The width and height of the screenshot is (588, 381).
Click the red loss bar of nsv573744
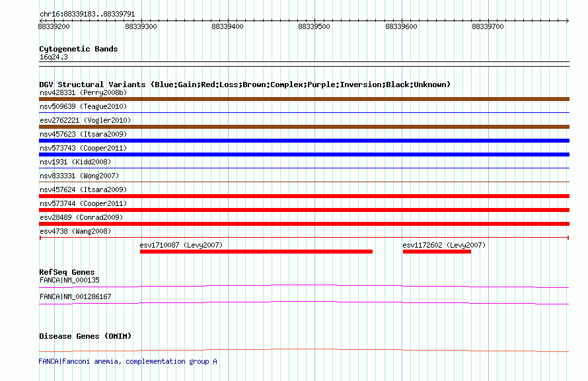[304, 210]
